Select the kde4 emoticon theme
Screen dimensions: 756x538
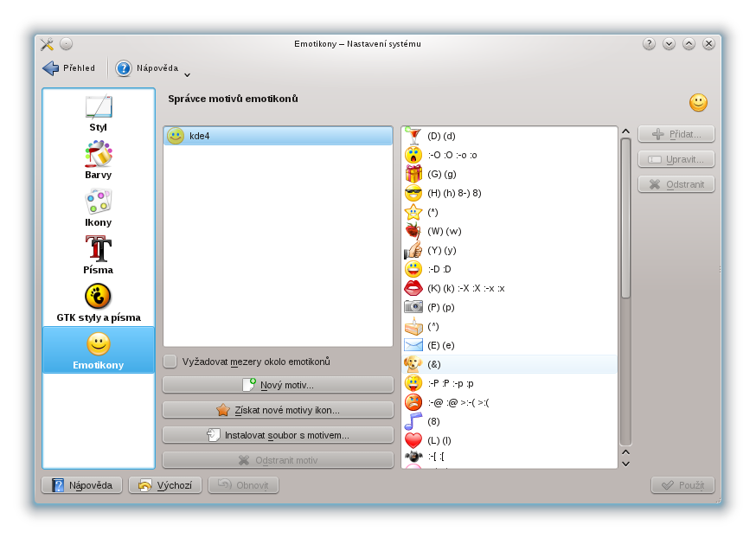(279, 136)
